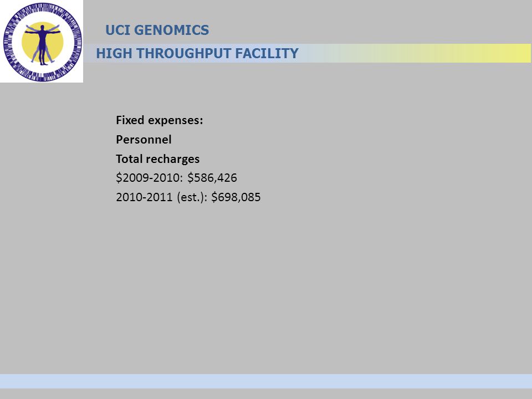532x399 pixels.
Task: Select the Total recharges line
Action: [158, 159]
